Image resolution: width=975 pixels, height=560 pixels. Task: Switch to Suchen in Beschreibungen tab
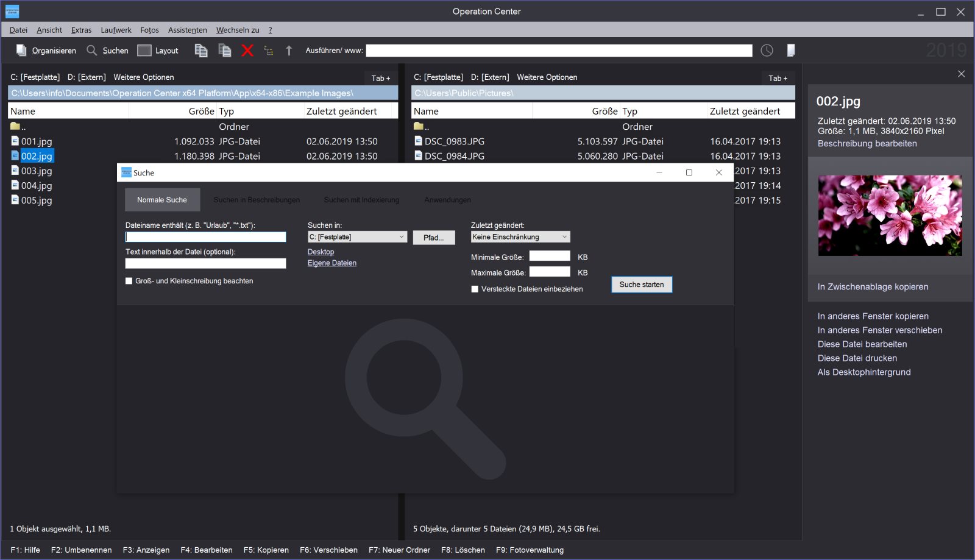(257, 200)
